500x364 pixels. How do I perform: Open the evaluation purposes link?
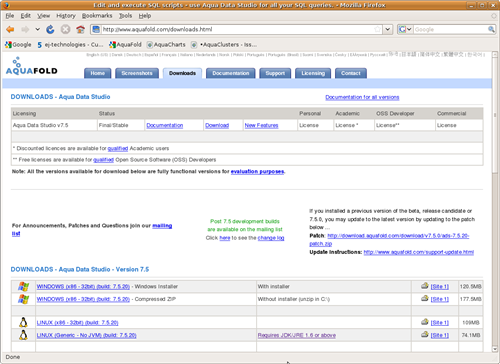tap(257, 171)
